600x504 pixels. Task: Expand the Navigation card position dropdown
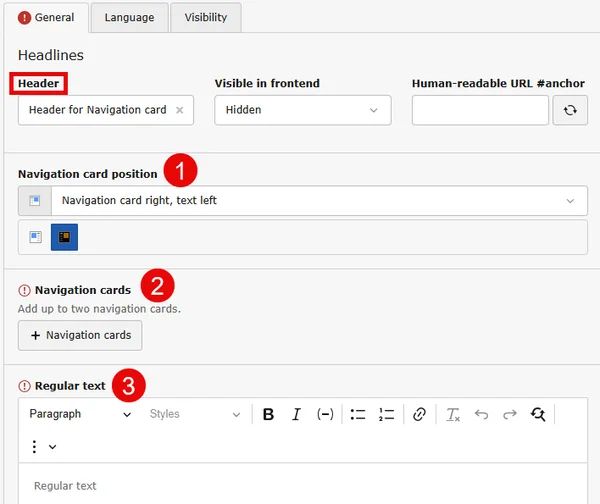pyautogui.click(x=303, y=201)
